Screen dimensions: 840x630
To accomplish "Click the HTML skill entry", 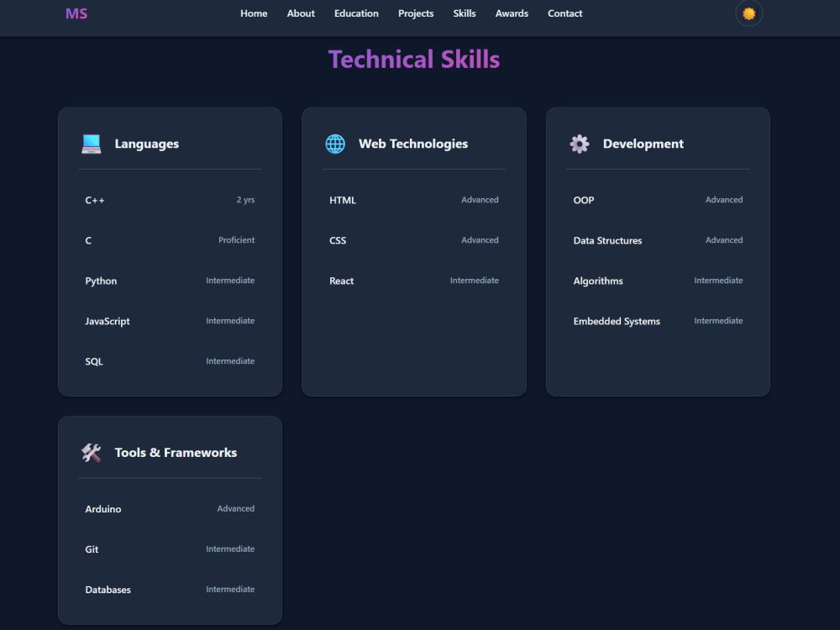I will point(413,200).
